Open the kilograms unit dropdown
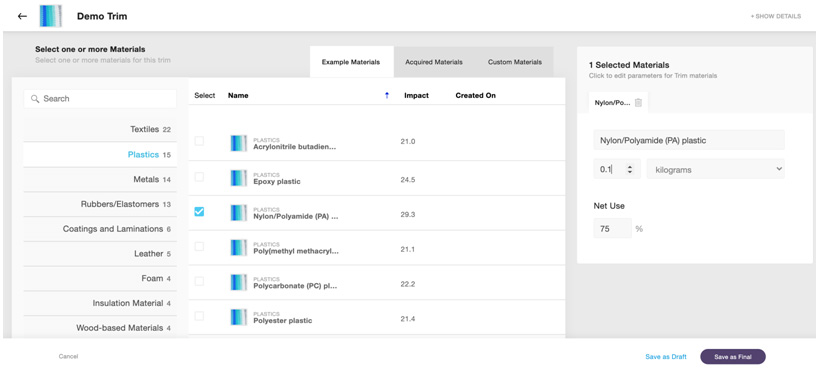The height and width of the screenshot is (378, 821). click(x=716, y=169)
